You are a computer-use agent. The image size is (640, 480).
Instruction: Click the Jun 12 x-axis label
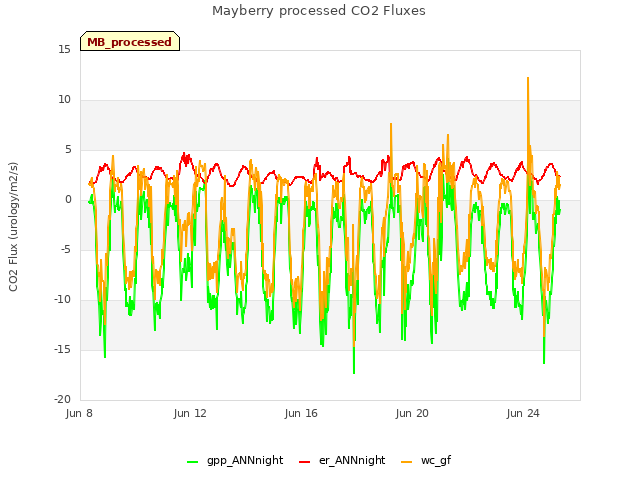pyautogui.click(x=190, y=413)
